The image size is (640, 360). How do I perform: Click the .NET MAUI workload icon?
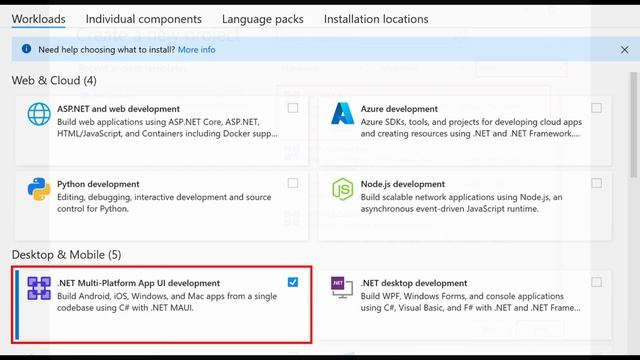pos(39,288)
